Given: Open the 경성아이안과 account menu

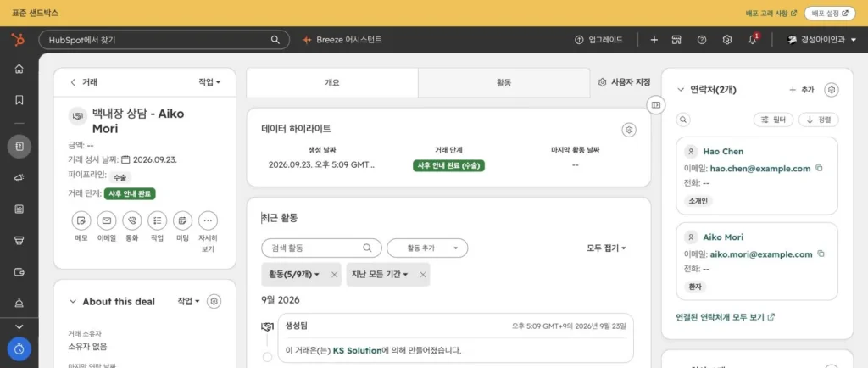Looking at the screenshot, I should point(821,40).
